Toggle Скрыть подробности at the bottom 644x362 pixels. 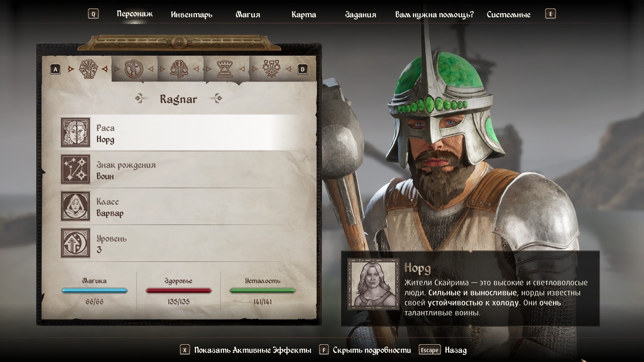(365, 350)
